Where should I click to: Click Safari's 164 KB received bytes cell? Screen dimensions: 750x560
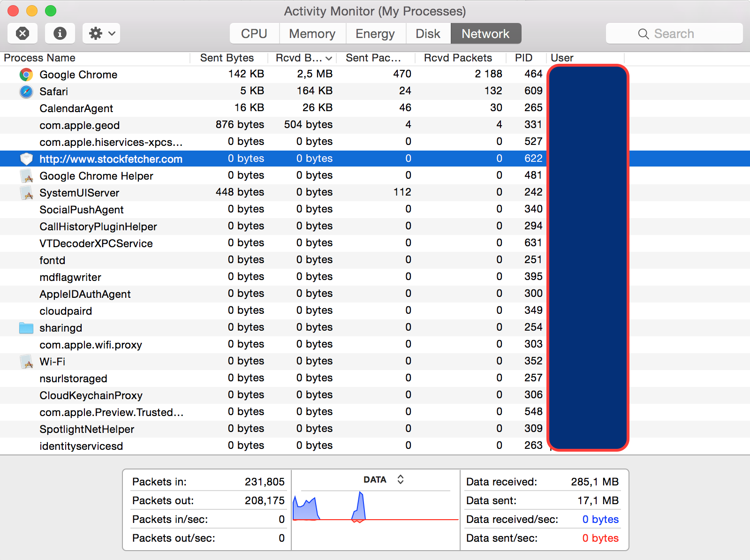click(x=315, y=91)
